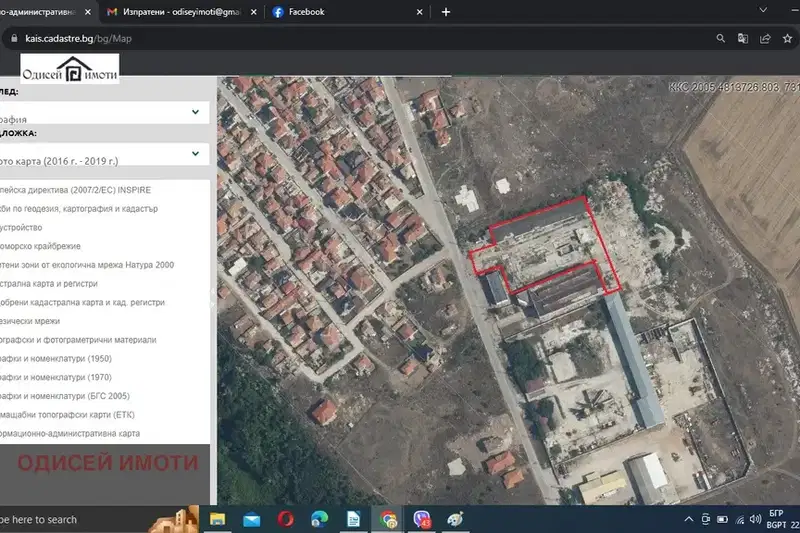Select 'одобрени кадастрална карта и кад. регистри' layer

click(82, 302)
